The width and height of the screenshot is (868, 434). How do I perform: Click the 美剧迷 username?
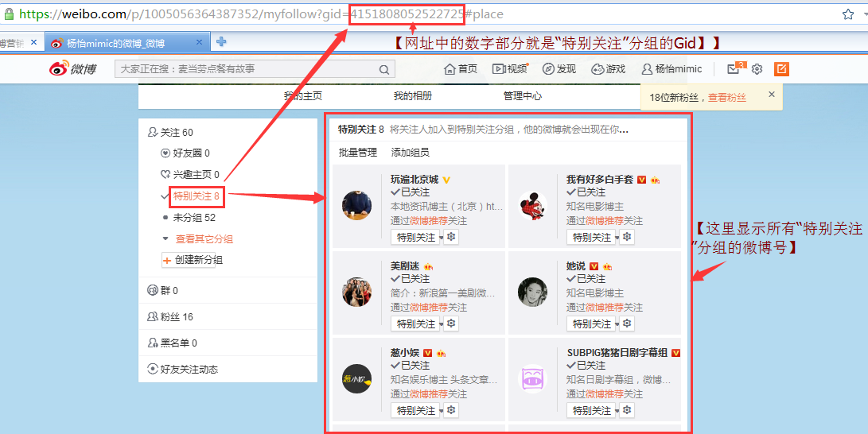[x=405, y=266]
